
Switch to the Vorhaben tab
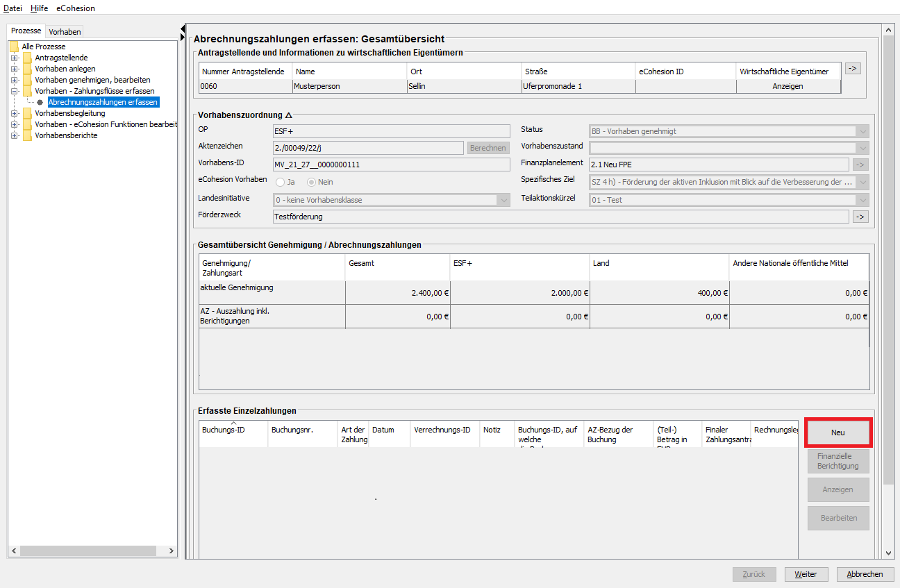pos(65,32)
